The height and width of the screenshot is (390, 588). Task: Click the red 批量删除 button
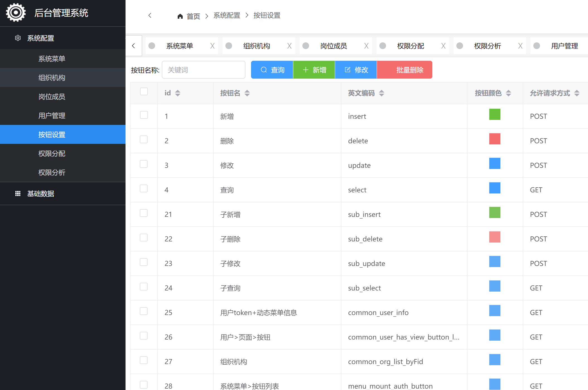coord(405,70)
